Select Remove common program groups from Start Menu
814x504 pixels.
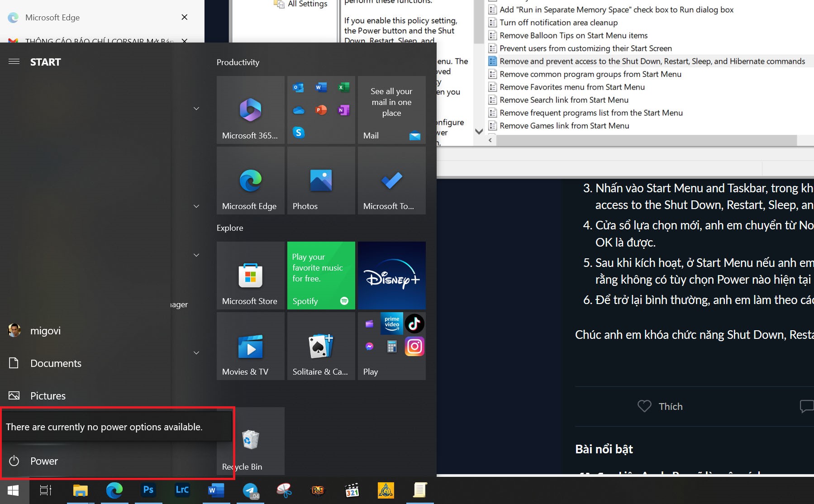pyautogui.click(x=590, y=74)
